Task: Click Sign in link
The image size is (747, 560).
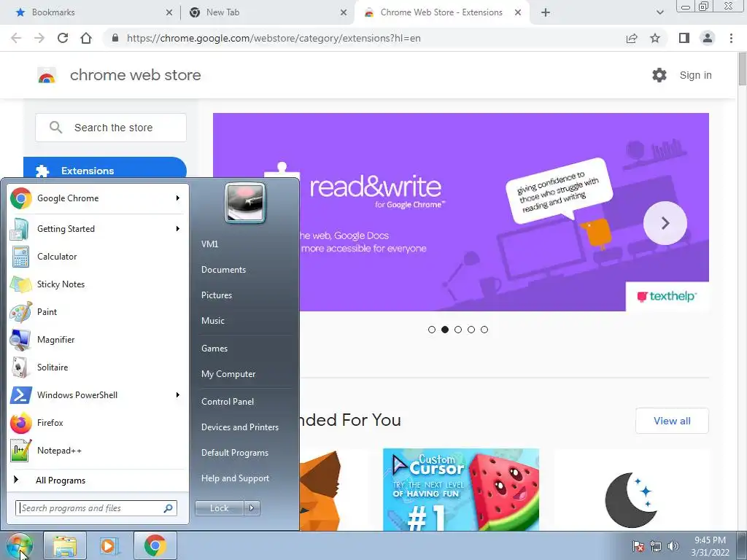Action: click(x=695, y=75)
